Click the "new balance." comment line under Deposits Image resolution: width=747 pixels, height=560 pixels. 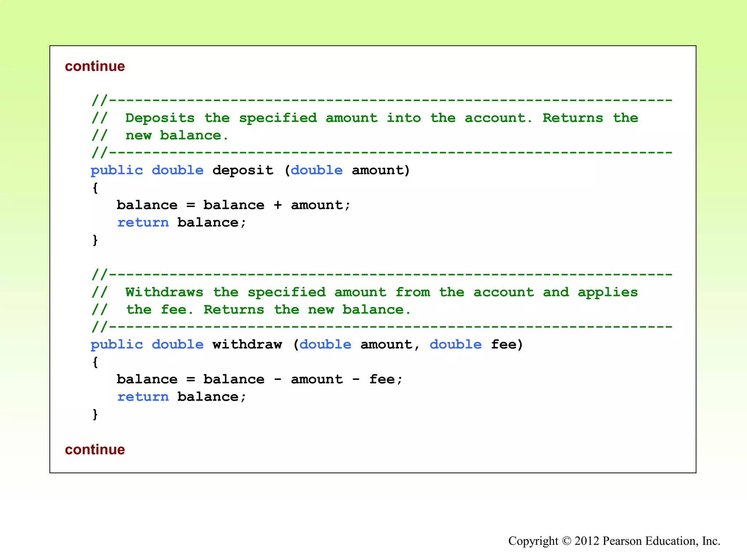coord(177,136)
